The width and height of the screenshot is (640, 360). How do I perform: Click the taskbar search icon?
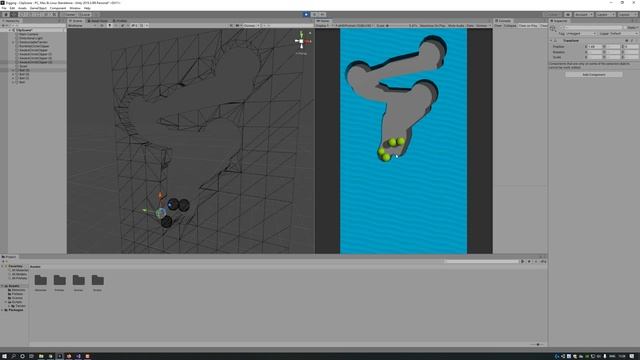[13, 356]
